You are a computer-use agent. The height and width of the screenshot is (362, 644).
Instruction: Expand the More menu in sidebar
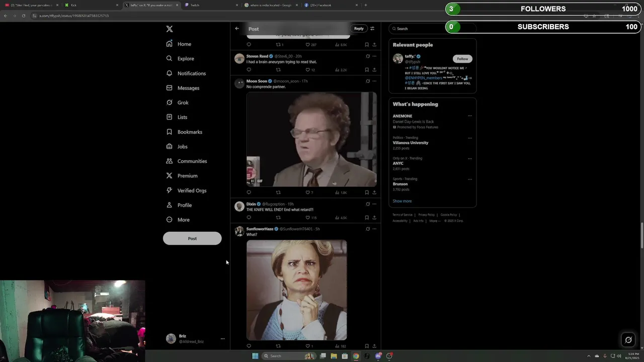pos(178,220)
